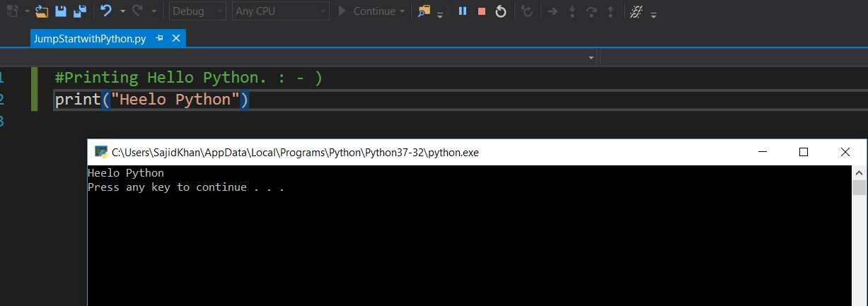The image size is (868, 306).
Task: Click the console vertical scrollbar thumb
Action: [x=859, y=187]
